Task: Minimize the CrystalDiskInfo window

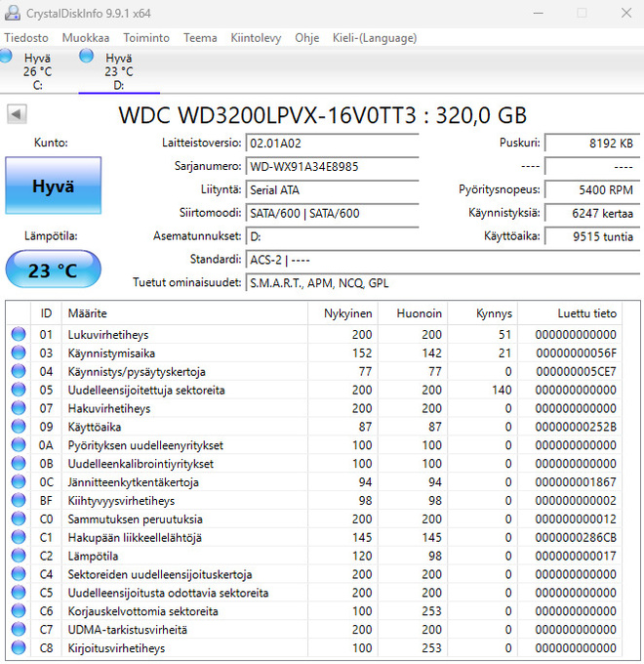Action: click(x=539, y=13)
